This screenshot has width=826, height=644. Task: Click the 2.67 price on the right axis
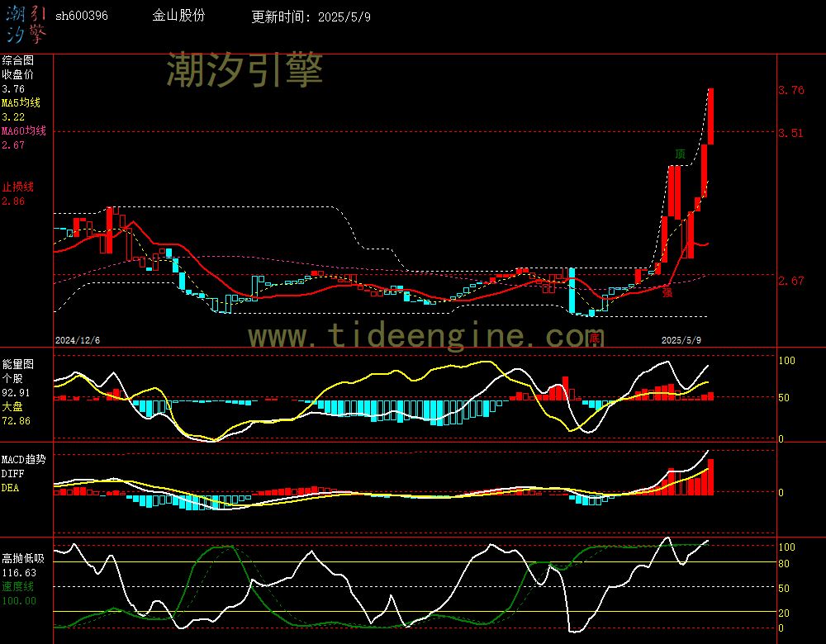791,281
